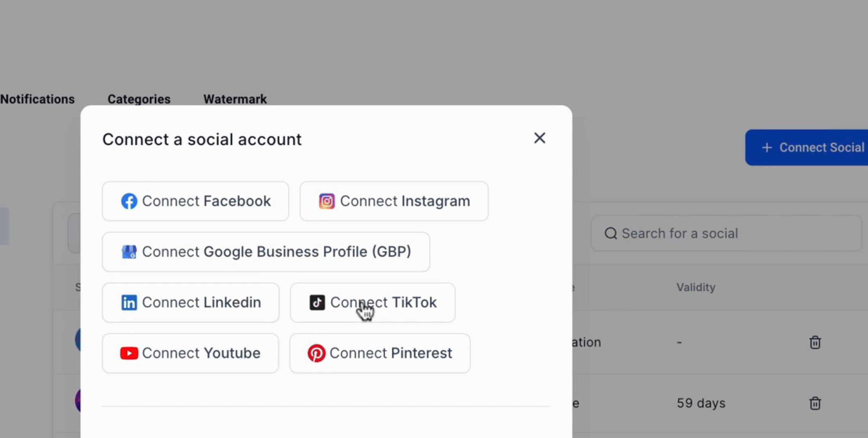The image size is (868, 438).
Task: Click the blue Connect Social button
Action: click(x=806, y=147)
